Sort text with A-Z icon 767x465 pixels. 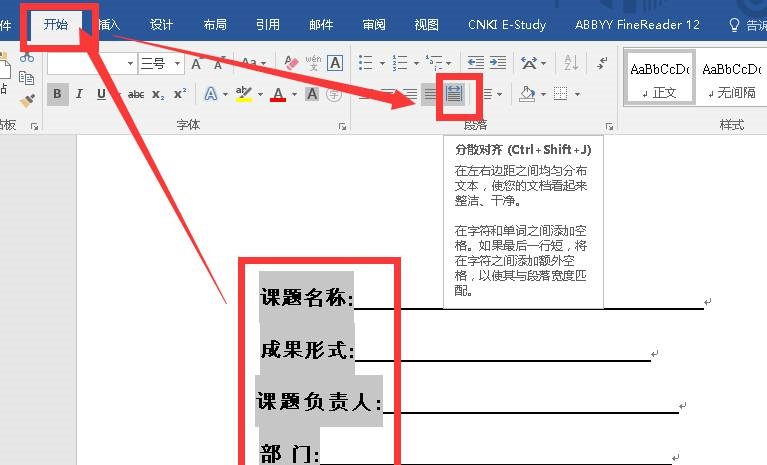pos(571,63)
